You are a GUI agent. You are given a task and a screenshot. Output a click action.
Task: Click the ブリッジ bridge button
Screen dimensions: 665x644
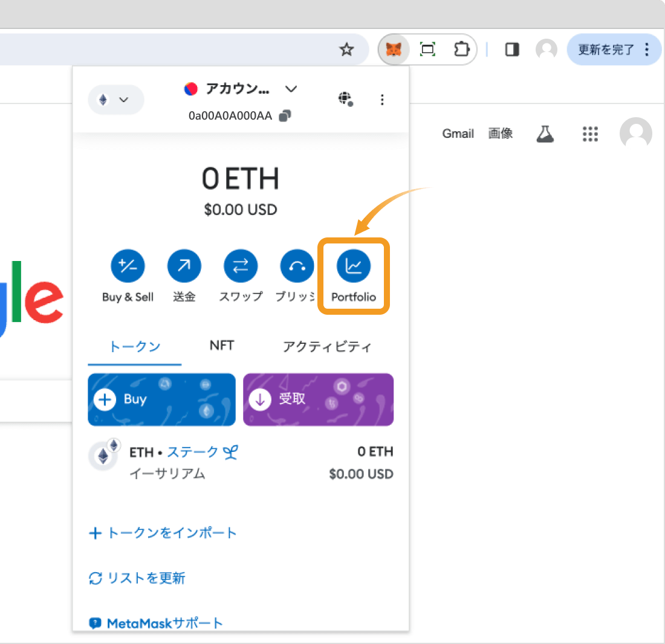[x=297, y=266]
